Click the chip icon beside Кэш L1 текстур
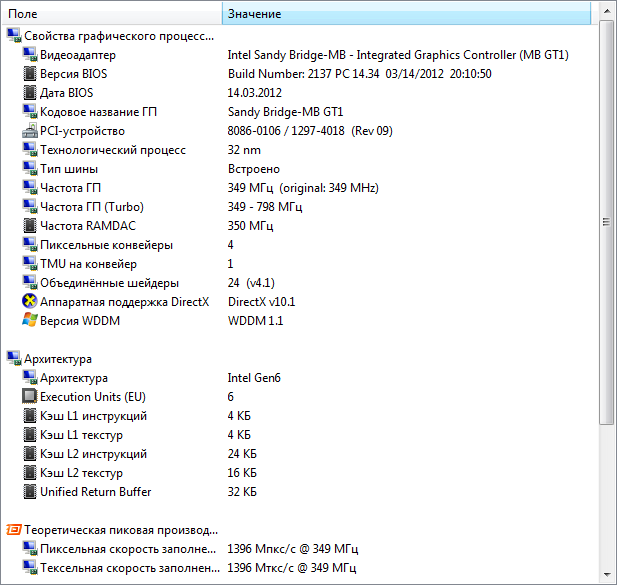Image resolution: width=617 pixels, height=585 pixels. tap(30, 434)
